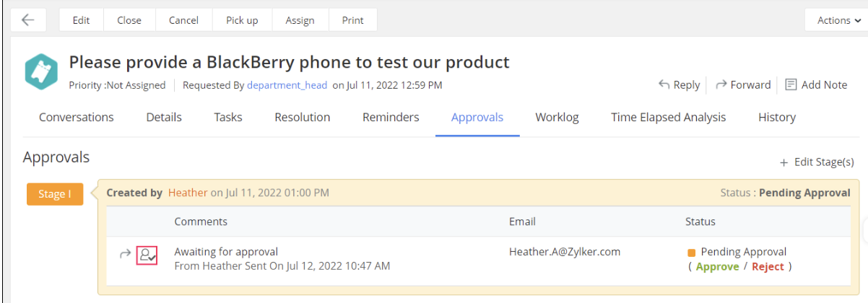The image size is (868, 303).
Task: Click the Edit toolbar button
Action: (81, 20)
